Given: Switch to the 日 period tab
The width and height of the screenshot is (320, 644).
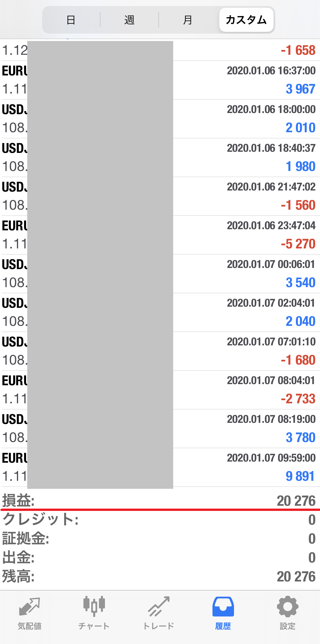Looking at the screenshot, I should click(x=71, y=20).
